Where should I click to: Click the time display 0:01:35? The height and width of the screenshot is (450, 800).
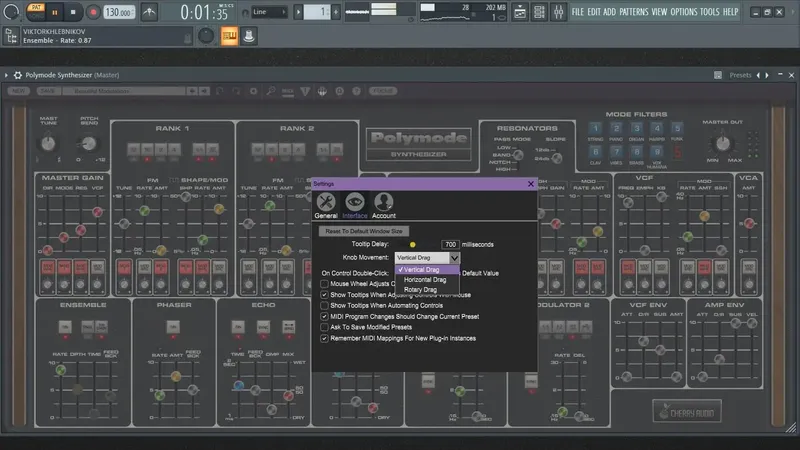(204, 13)
